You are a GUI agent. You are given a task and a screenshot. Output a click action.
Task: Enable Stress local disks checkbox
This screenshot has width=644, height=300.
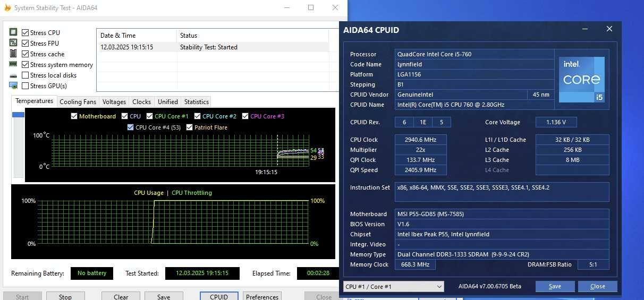coord(25,75)
